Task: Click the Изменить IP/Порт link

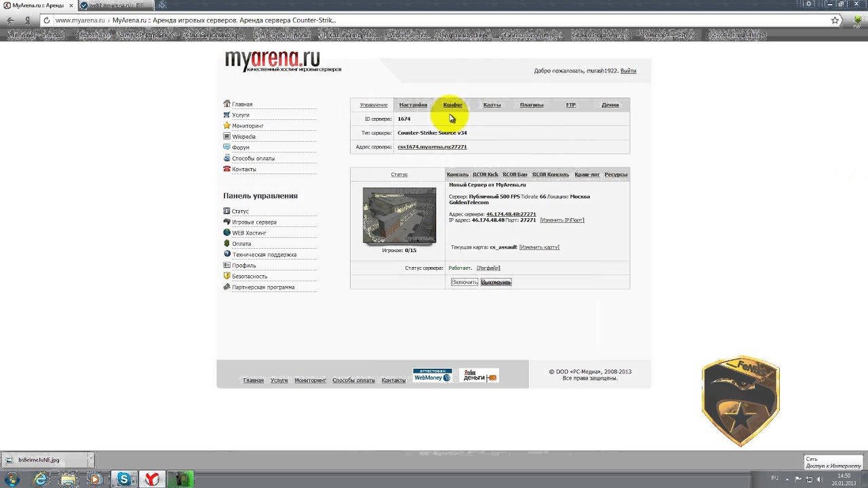Action: (562, 220)
